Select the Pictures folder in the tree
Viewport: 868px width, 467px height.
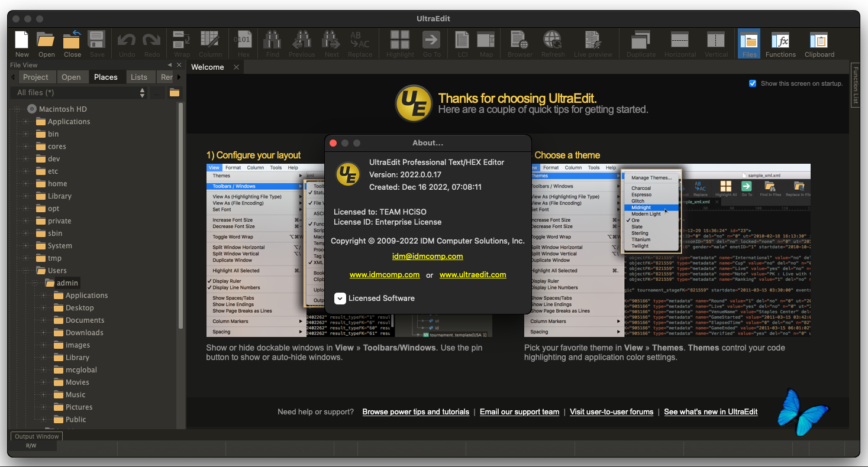point(79,407)
